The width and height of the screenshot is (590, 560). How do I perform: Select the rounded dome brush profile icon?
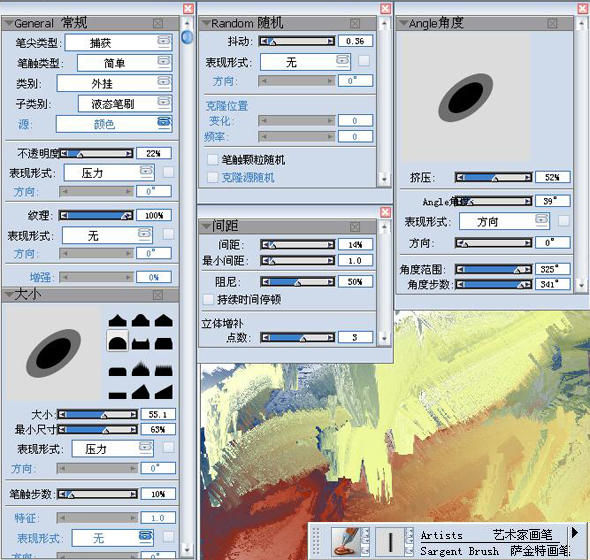point(117,341)
